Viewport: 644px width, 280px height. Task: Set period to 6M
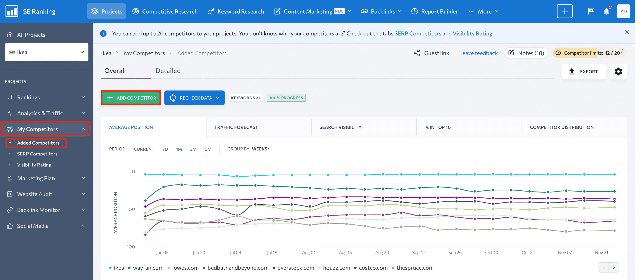click(208, 149)
